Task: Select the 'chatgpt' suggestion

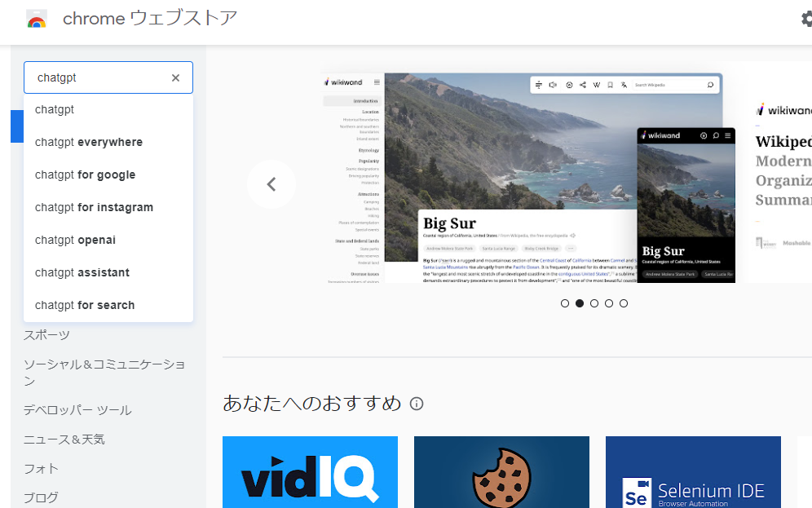Action: pyautogui.click(x=108, y=110)
